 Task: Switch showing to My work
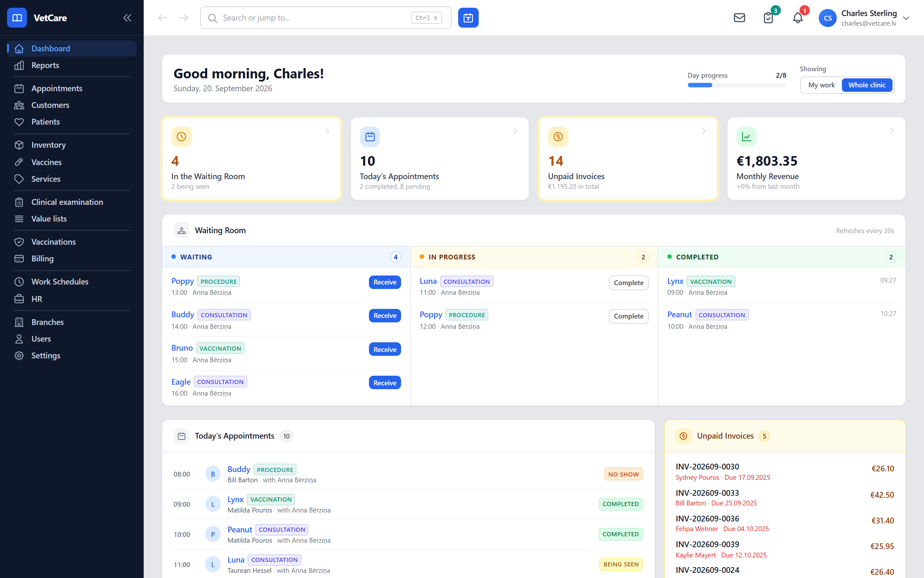[821, 85]
